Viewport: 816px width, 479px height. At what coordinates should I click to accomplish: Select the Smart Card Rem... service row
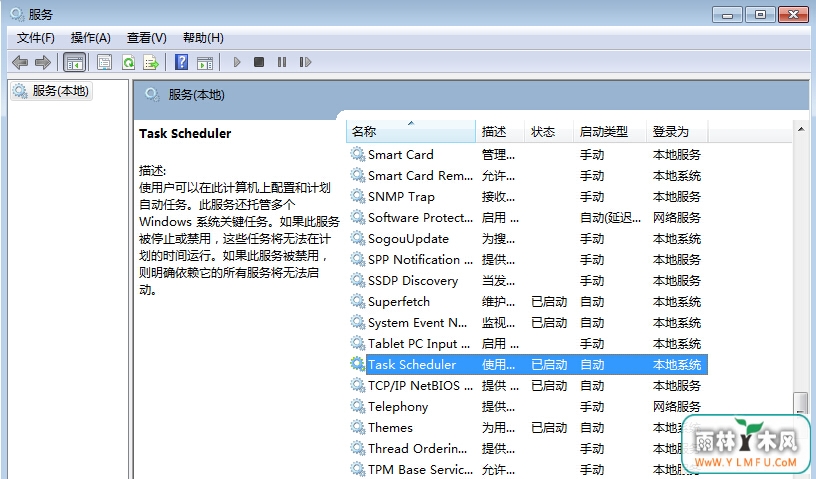[527, 175]
